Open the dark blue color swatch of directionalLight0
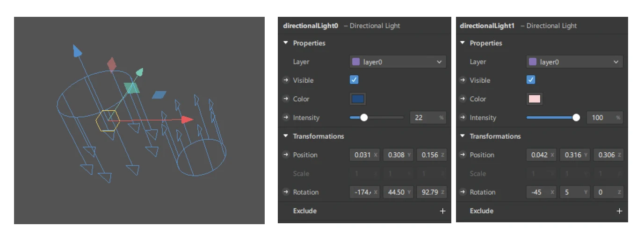Viewport: 644px width, 241px height. click(358, 99)
